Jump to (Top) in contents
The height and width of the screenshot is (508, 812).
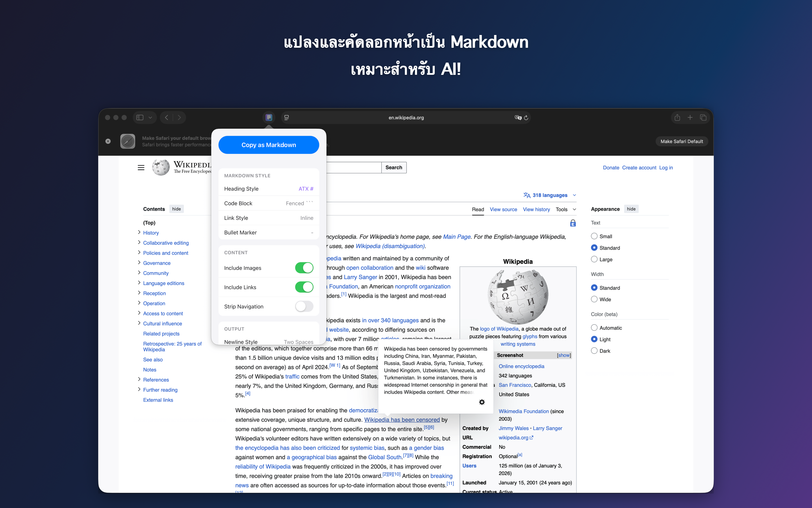tap(149, 223)
